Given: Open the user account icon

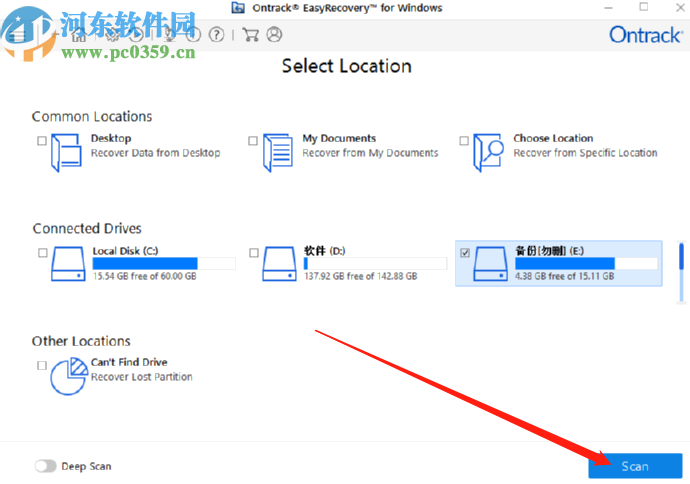Looking at the screenshot, I should click(x=274, y=34).
